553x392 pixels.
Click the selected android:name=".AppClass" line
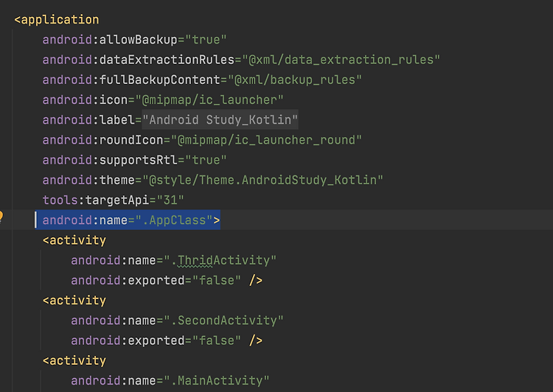point(131,220)
